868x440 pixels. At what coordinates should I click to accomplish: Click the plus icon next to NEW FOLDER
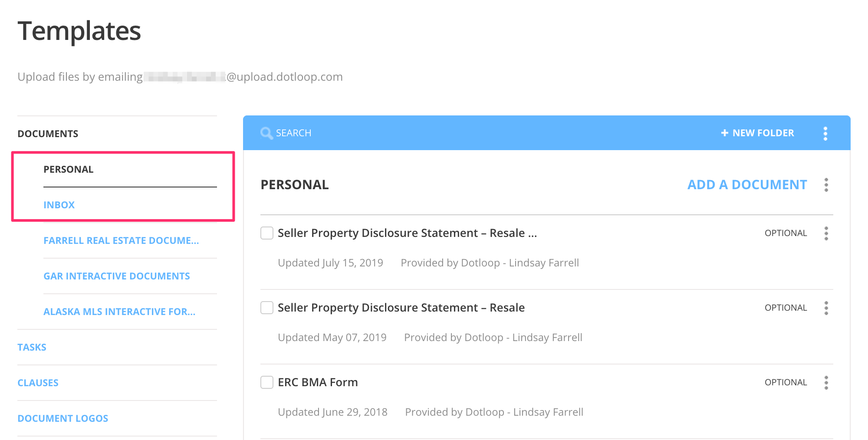[x=724, y=133]
